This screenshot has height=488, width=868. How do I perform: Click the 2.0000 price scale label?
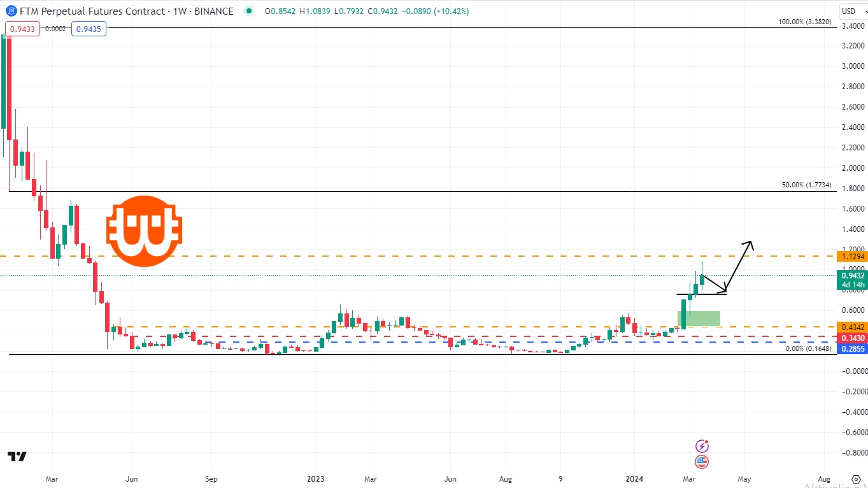point(853,168)
